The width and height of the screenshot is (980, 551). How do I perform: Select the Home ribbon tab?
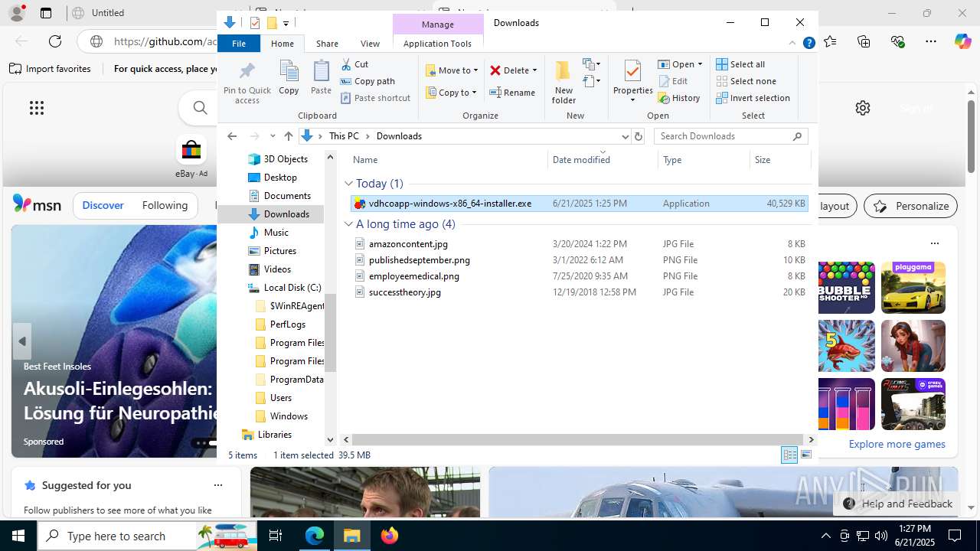click(x=283, y=44)
